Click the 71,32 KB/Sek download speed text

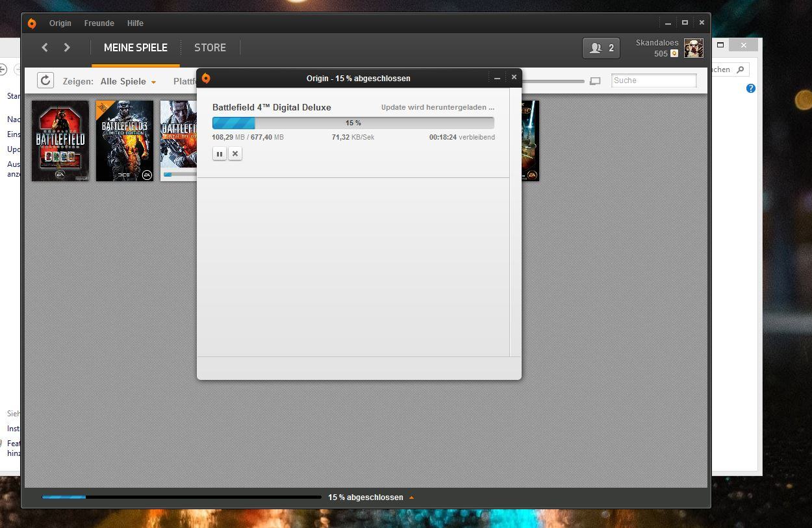[353, 137]
